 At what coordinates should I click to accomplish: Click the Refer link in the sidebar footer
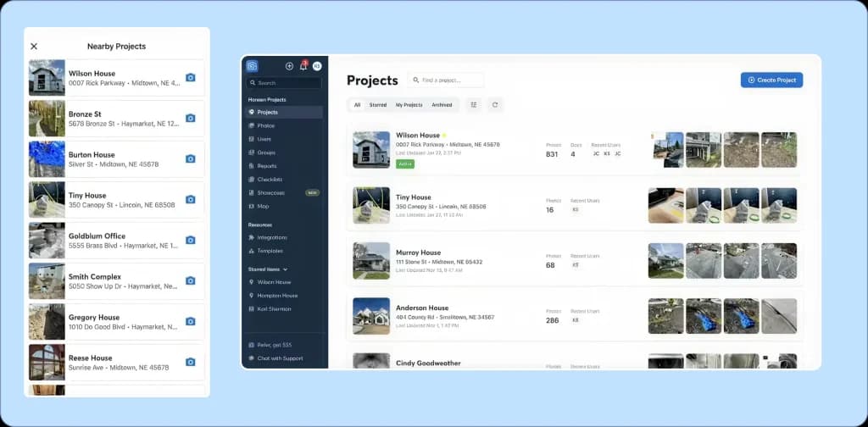pos(275,345)
